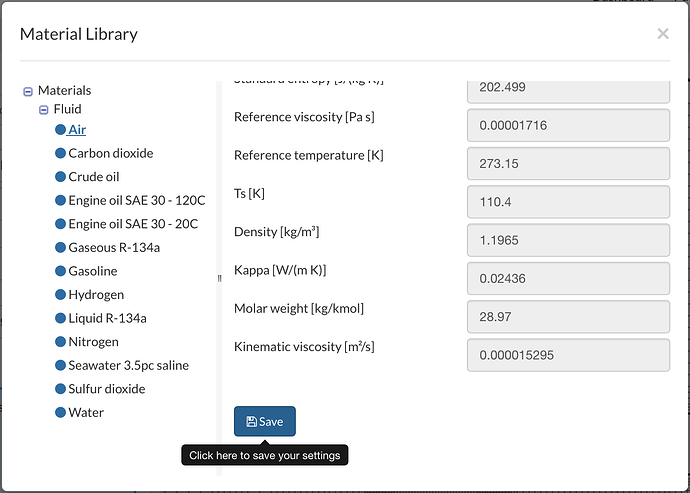
Task: Open the Liquid R-134a entry
Action: (107, 318)
